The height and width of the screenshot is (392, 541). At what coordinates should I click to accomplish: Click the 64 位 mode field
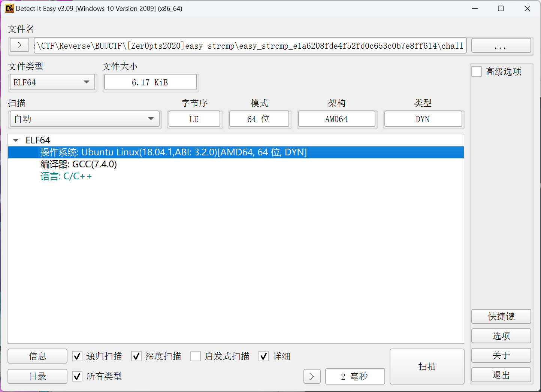[259, 119]
